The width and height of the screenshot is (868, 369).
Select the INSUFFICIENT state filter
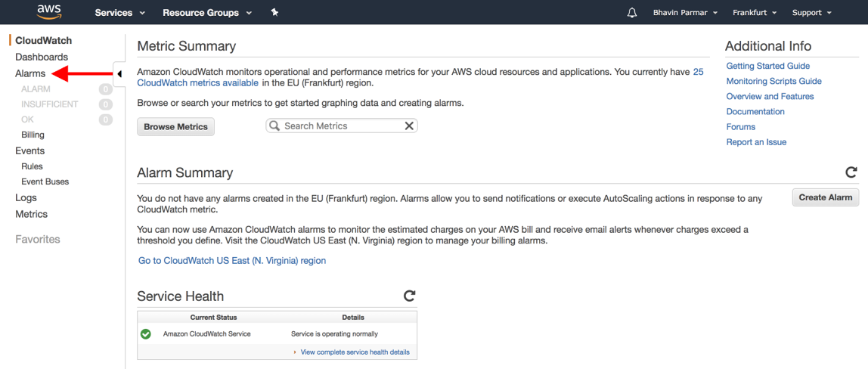(49, 104)
